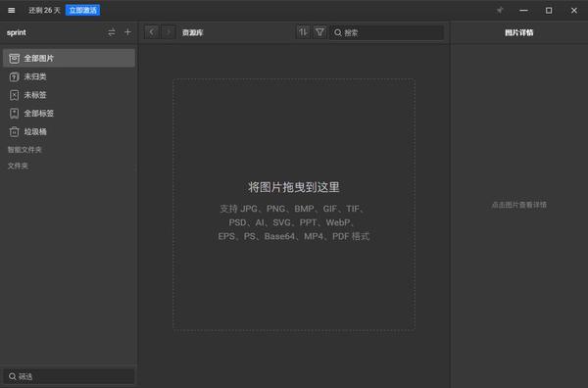588x388 pixels.
Task: Go back with left arrow
Action: pos(152,32)
